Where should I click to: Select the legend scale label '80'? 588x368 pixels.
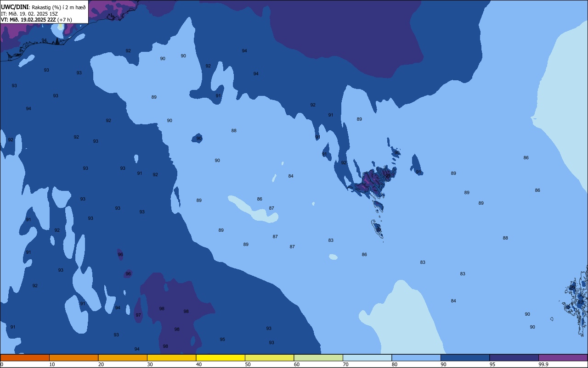[395, 364]
